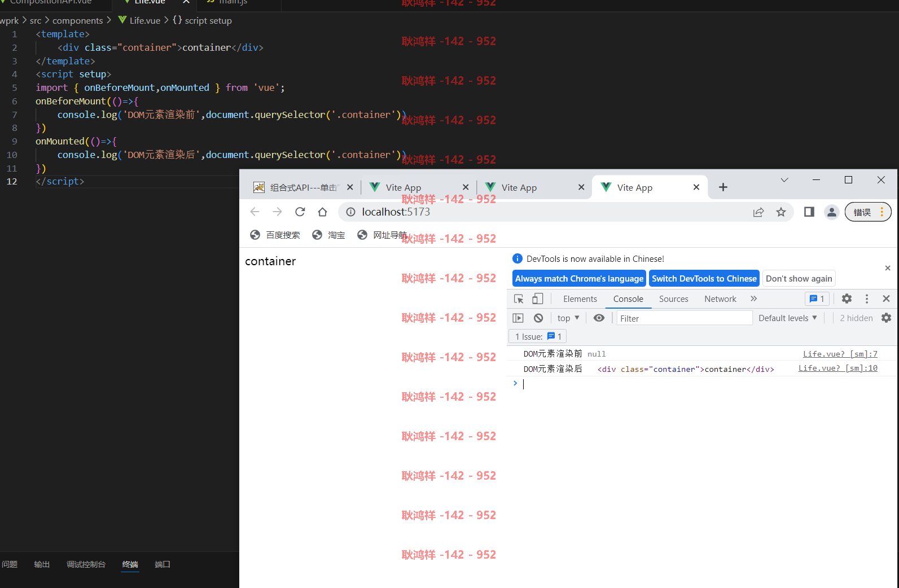
Task: Activate the inspect element picker
Action: [x=519, y=299]
